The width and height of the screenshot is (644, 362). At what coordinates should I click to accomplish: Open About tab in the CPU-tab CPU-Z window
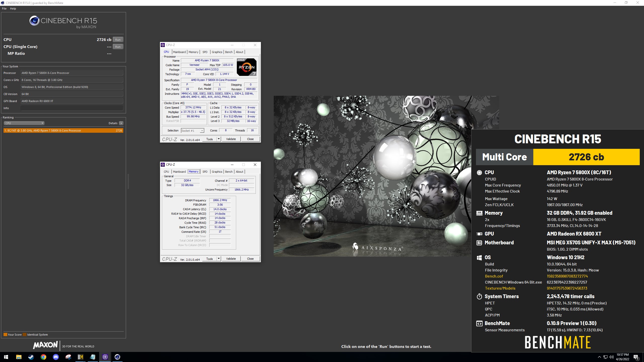pos(239,52)
